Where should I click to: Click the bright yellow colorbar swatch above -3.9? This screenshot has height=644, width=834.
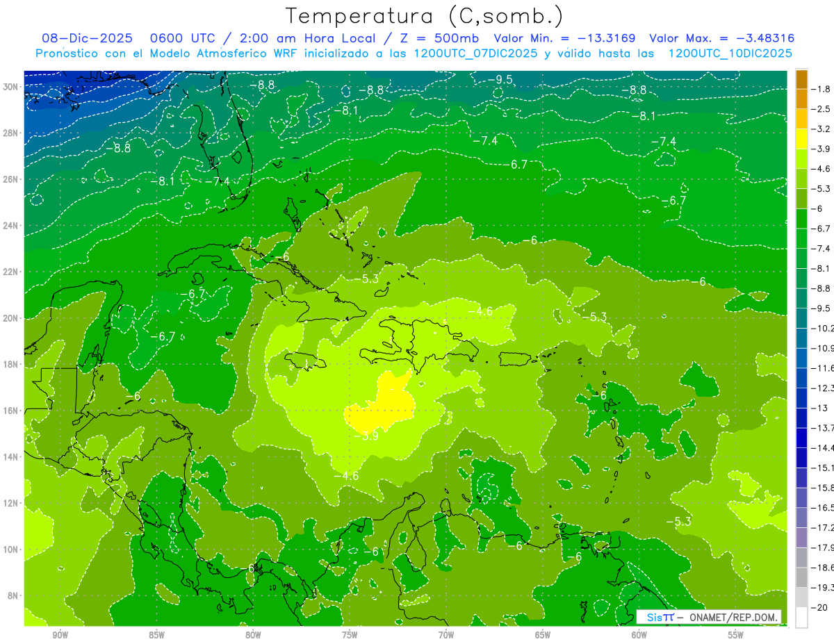coord(801,139)
